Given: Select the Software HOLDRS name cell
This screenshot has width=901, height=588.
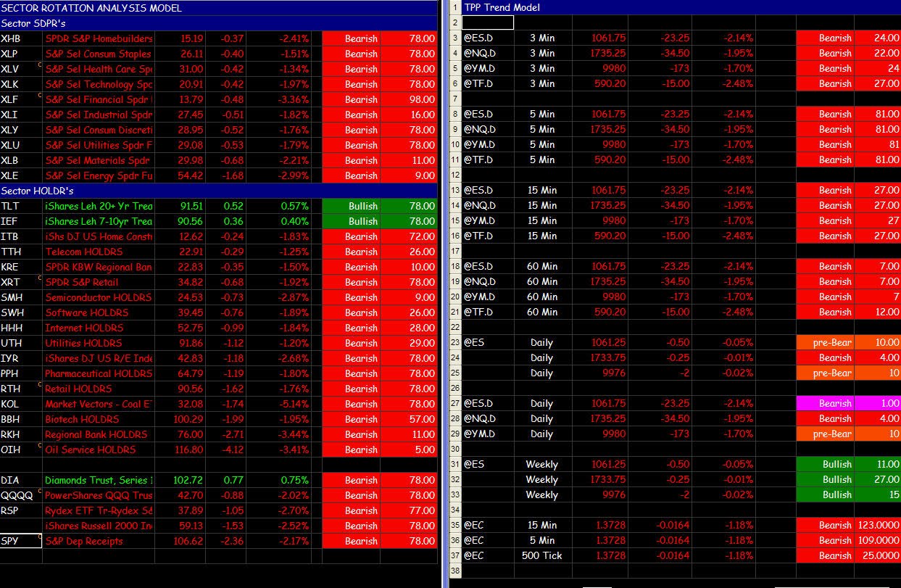Looking at the screenshot, I should [99, 312].
